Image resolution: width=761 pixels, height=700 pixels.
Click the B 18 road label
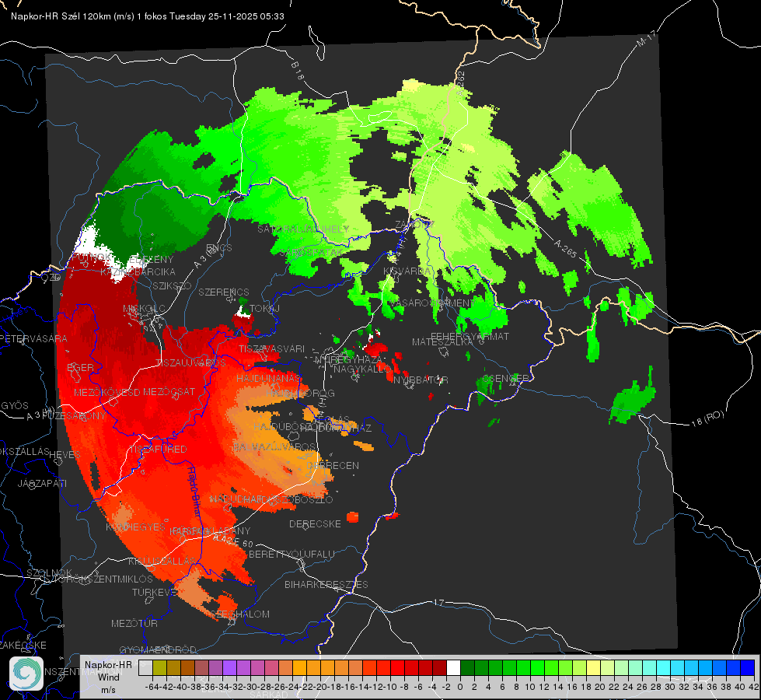[297, 71]
